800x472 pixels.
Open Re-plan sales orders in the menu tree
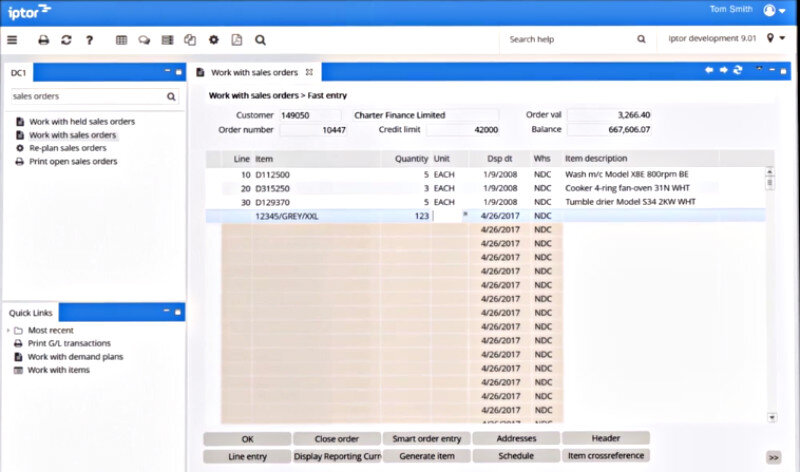(66, 148)
